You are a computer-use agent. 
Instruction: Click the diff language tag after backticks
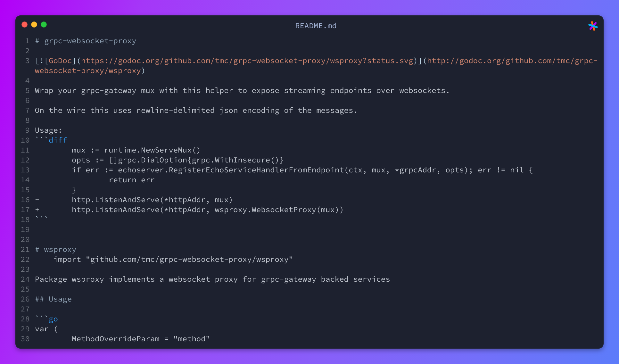(x=58, y=140)
